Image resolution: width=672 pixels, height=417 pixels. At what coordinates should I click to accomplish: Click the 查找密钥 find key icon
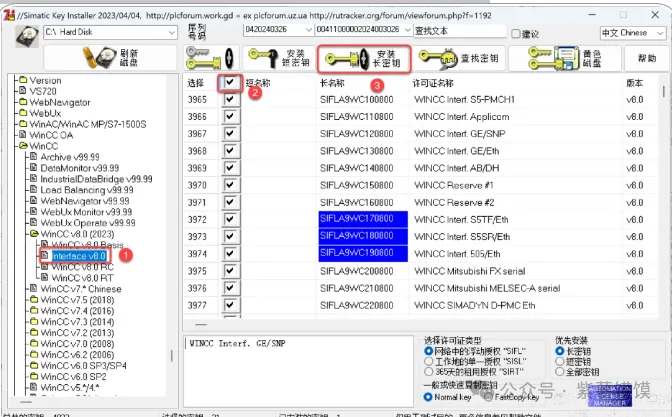(x=439, y=58)
